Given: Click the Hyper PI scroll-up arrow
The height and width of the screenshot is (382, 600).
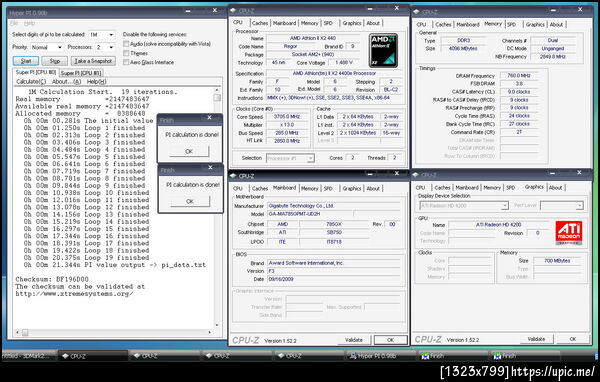Looking at the screenshot, I should 217,90.
